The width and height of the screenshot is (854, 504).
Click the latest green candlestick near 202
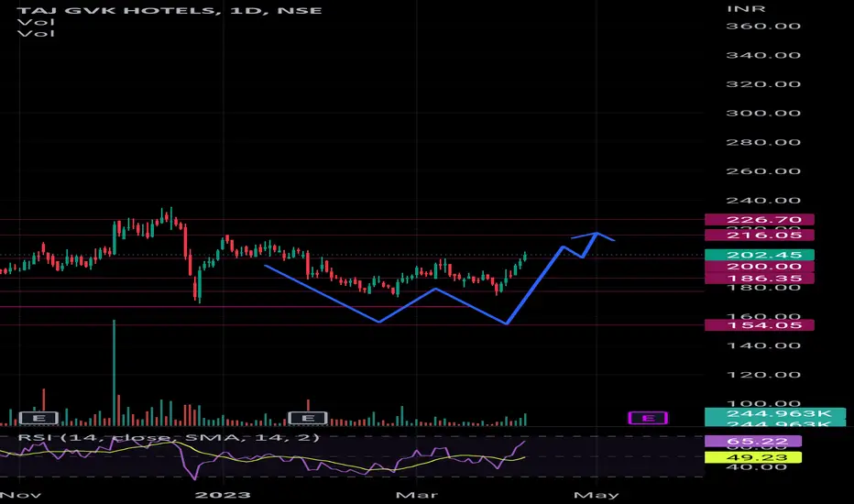tap(525, 256)
